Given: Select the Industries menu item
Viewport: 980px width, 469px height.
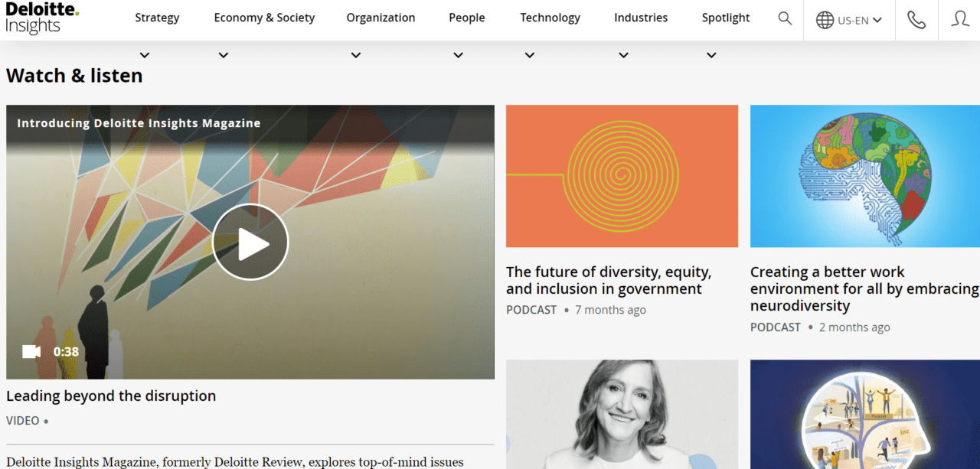Looking at the screenshot, I should (x=641, y=18).
